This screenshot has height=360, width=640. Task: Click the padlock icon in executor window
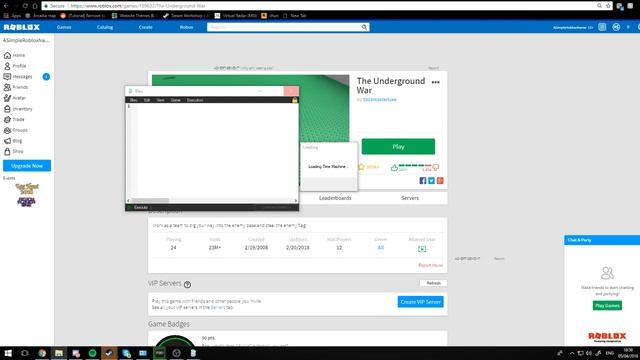[294, 100]
